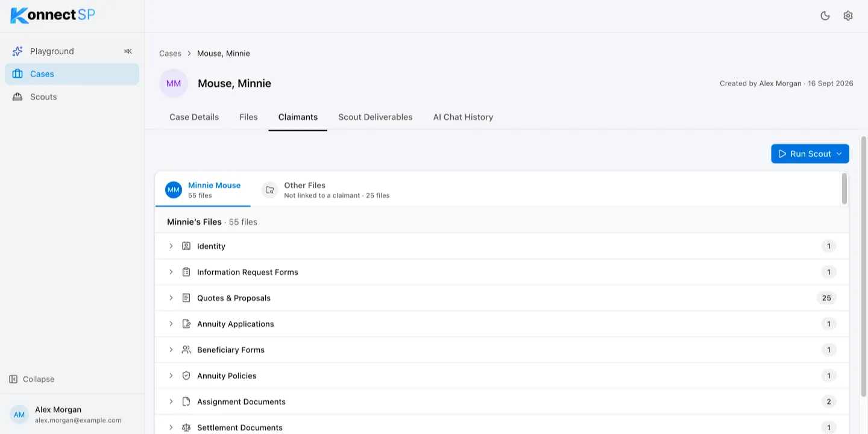Open the Other Files tab
The height and width of the screenshot is (434, 868).
pyautogui.click(x=326, y=190)
